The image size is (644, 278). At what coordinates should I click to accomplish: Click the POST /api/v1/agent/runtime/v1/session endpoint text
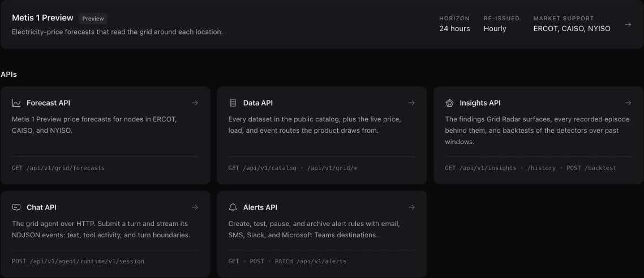[78, 261]
